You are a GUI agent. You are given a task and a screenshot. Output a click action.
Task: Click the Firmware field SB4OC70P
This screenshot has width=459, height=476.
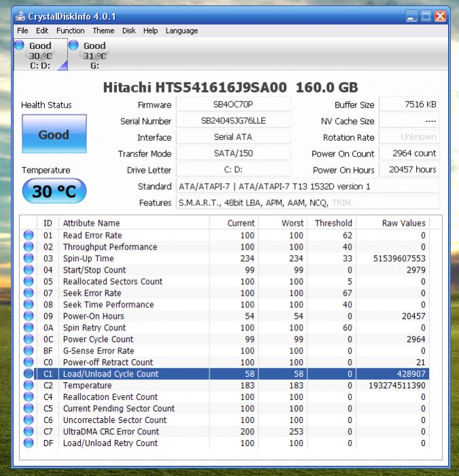click(x=233, y=105)
